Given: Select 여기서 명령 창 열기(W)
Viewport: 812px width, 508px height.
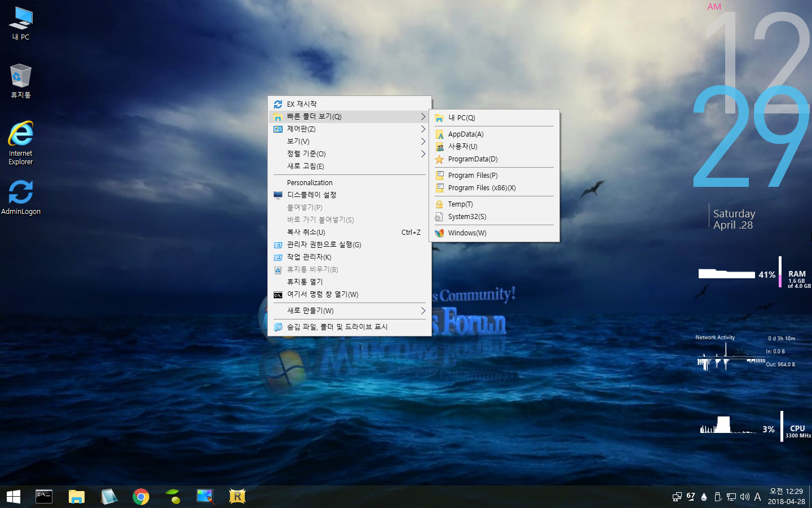Looking at the screenshot, I should 350,294.
